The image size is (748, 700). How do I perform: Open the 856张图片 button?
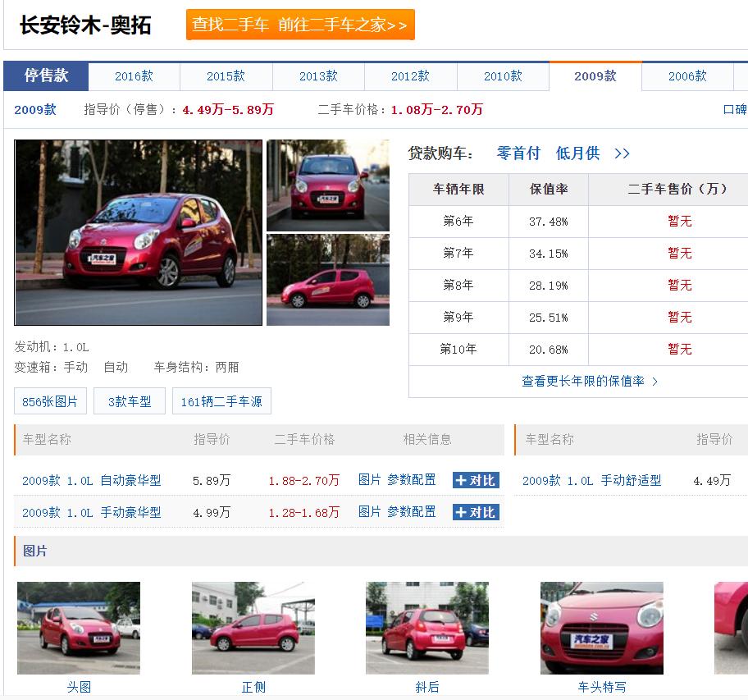point(50,401)
